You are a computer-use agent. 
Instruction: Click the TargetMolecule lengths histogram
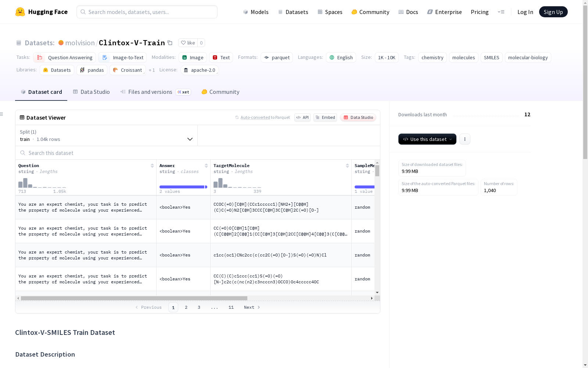point(237,183)
